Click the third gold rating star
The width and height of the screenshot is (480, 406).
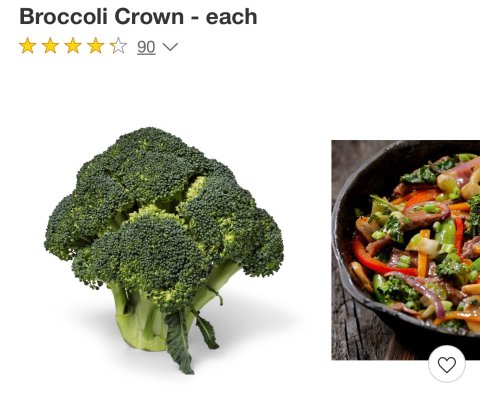[x=73, y=46]
